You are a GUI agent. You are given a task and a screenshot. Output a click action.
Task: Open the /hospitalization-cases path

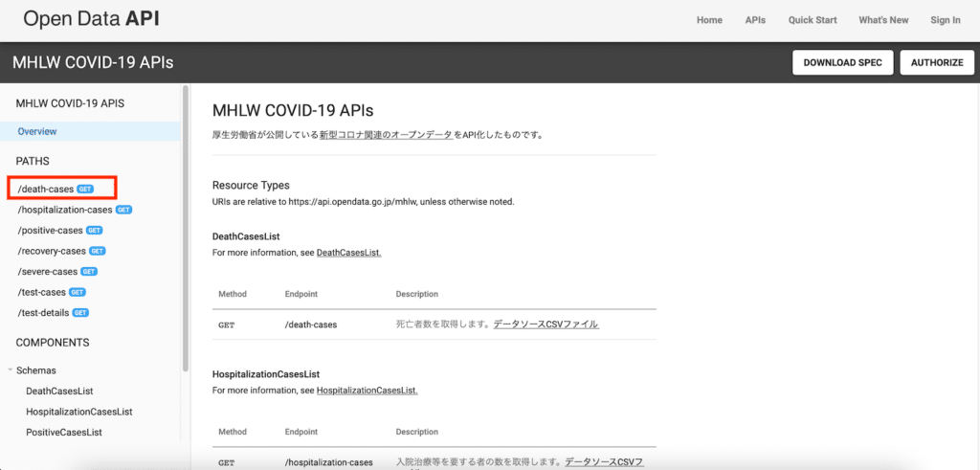tap(65, 210)
